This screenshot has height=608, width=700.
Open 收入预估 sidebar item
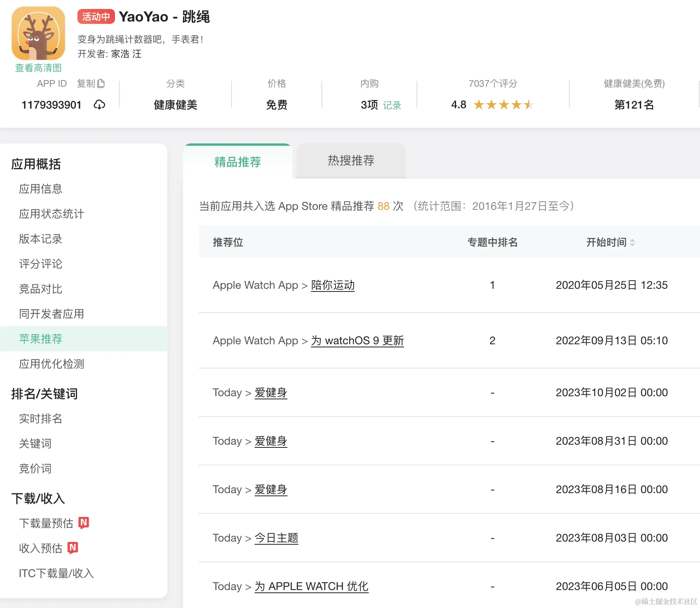[x=41, y=549]
